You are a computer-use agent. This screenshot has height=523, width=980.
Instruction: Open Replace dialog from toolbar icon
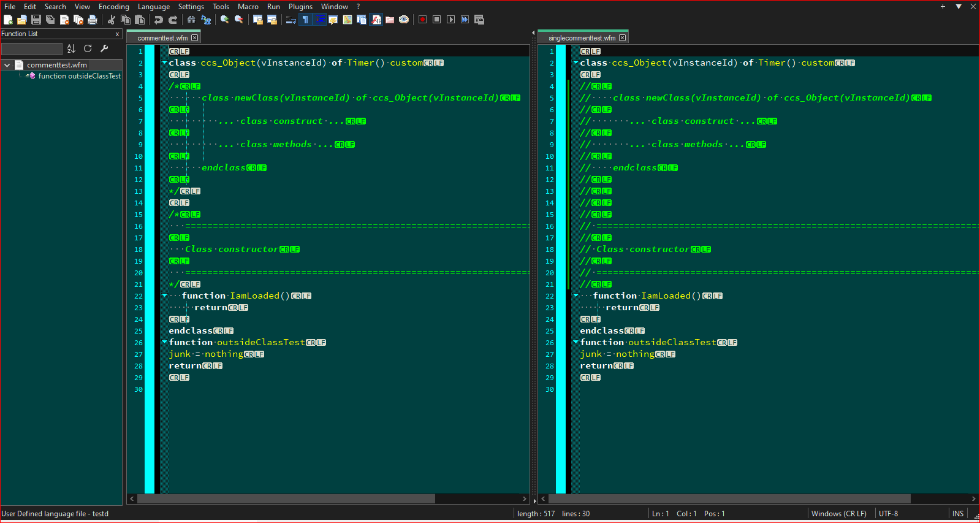click(x=206, y=20)
